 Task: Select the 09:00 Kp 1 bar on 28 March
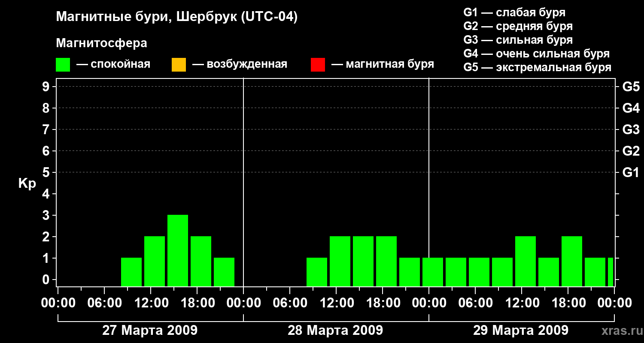point(317,272)
